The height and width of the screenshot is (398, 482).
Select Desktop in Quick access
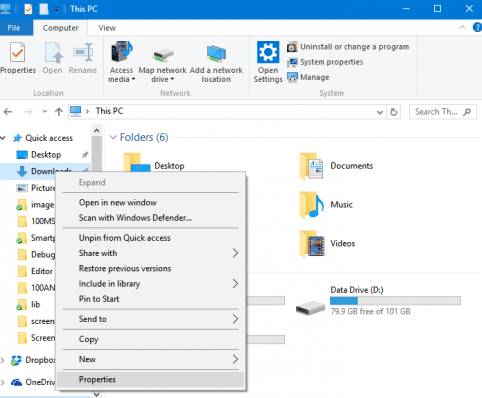45,155
